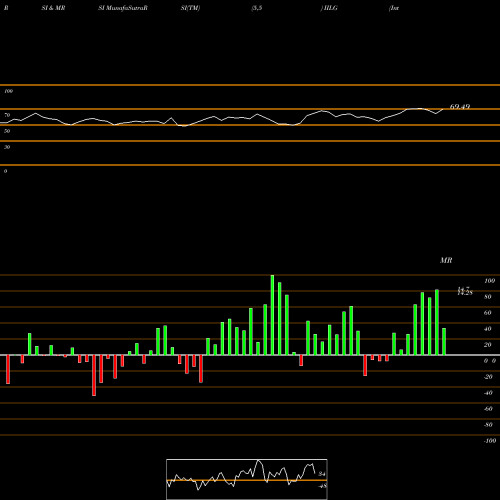Screen dimensions: 500x500
Task: Click the MR axis label -80
Action: [488, 425]
